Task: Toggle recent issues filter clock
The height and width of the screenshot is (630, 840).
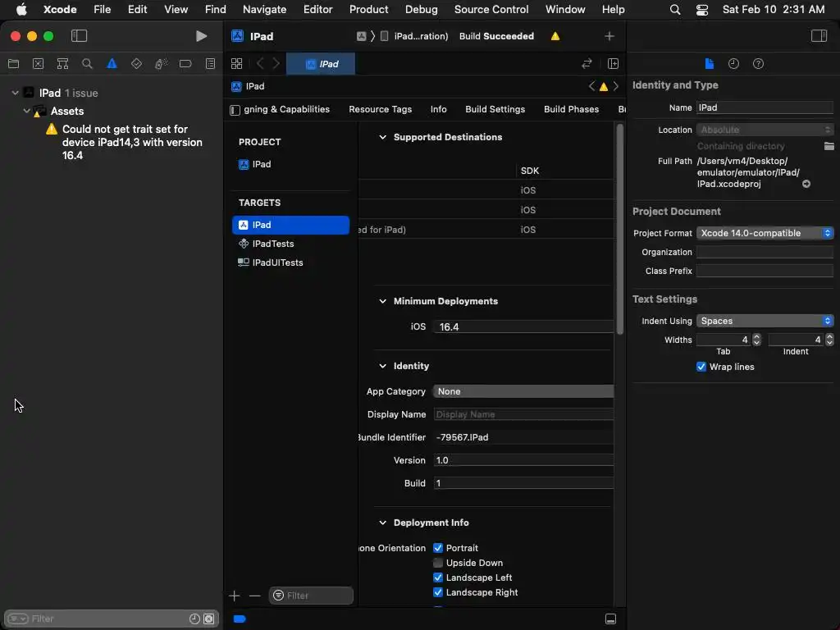Action: [194, 619]
